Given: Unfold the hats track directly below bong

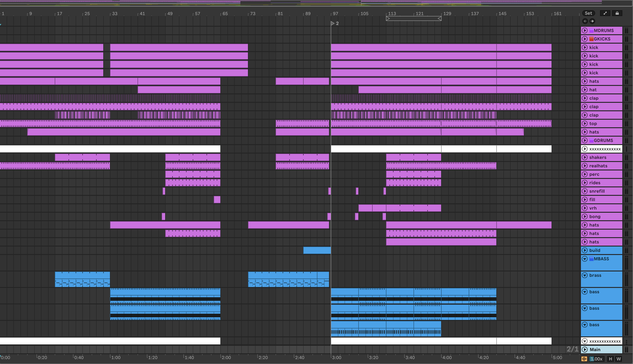Looking at the screenshot, I should tap(585, 225).
